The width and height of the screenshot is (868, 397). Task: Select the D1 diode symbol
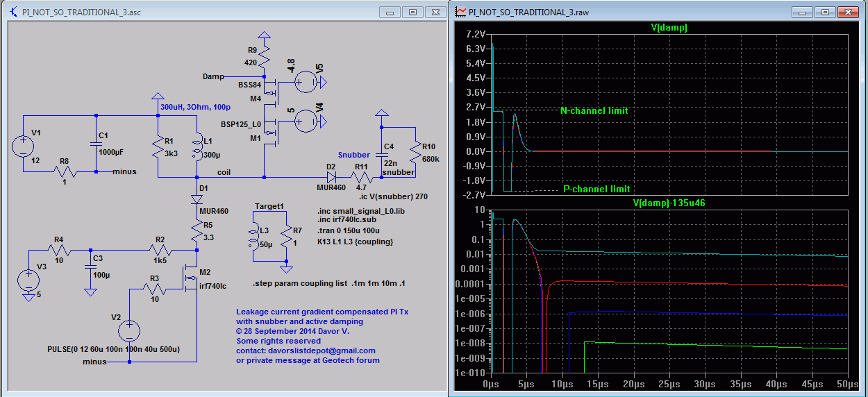(x=195, y=198)
